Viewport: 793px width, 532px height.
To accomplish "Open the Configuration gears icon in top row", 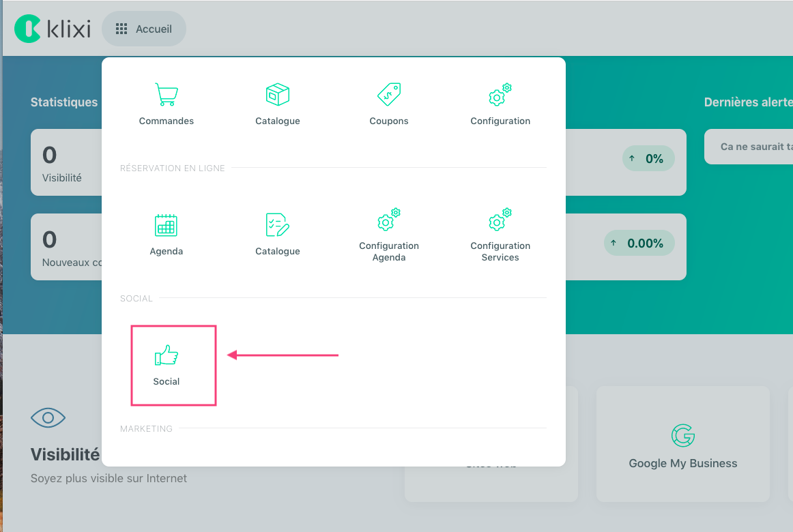I will tap(500, 96).
